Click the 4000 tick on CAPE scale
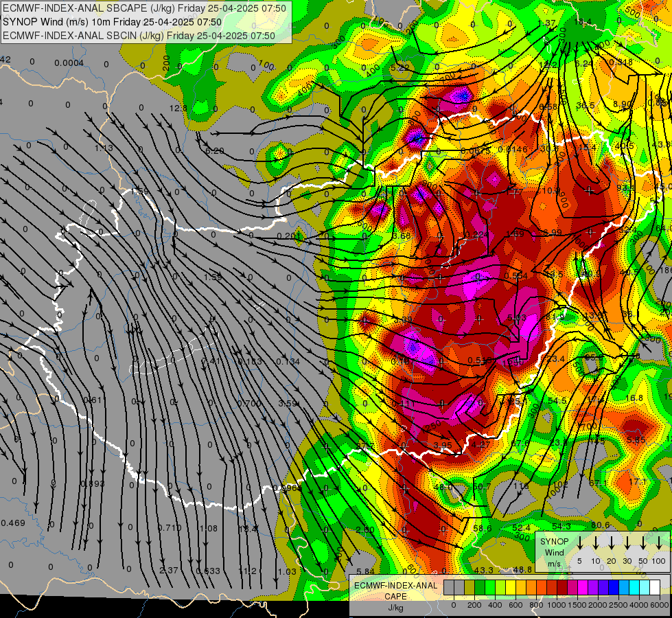The image size is (672, 618). (640, 605)
